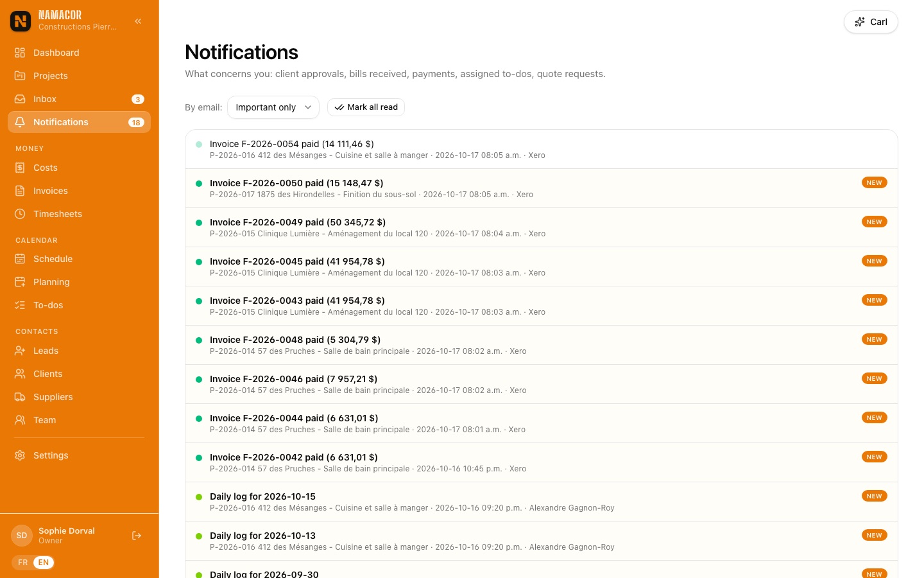Click the Planning calendar icon
This screenshot has width=924, height=578.
[x=20, y=282]
